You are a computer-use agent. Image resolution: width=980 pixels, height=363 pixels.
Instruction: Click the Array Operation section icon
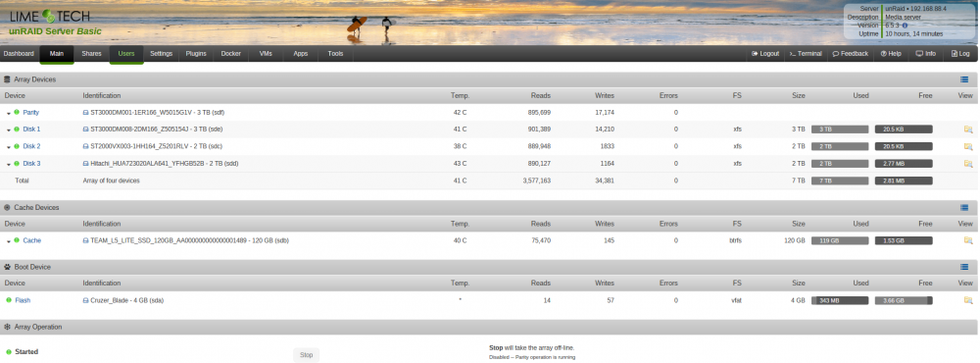coord(7,327)
